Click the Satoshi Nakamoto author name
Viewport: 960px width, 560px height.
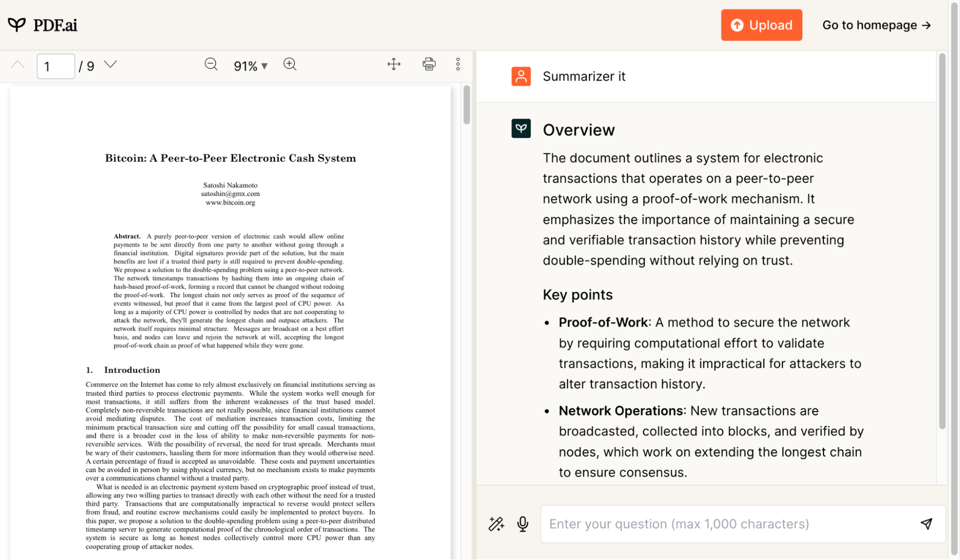coord(231,185)
